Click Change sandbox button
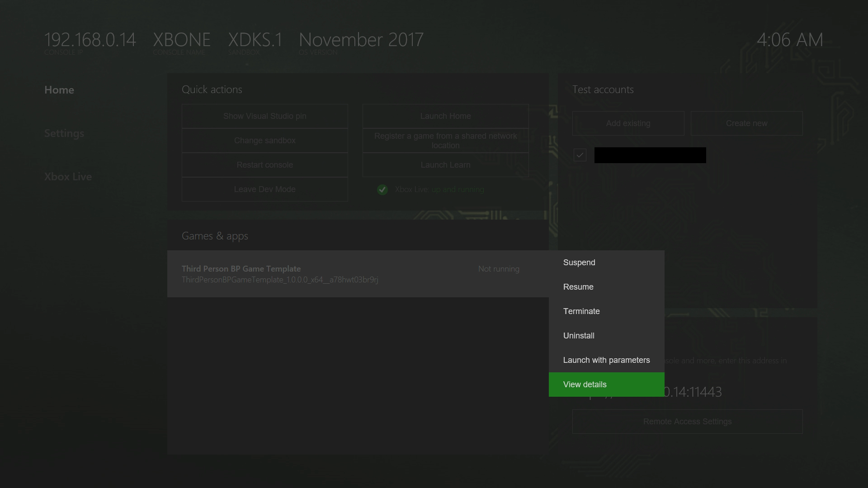Viewport: 868px width, 488px height. (265, 141)
